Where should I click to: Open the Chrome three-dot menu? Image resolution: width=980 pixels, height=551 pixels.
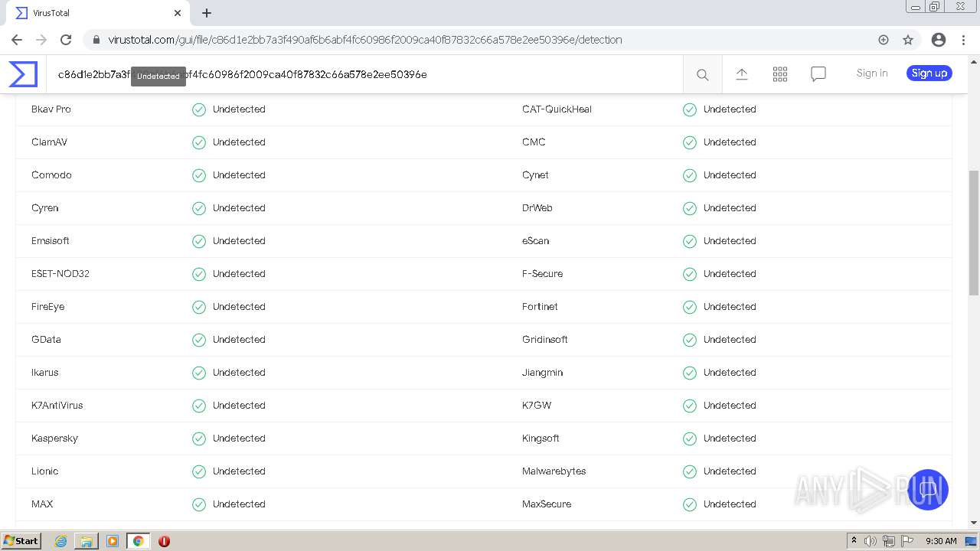click(963, 40)
